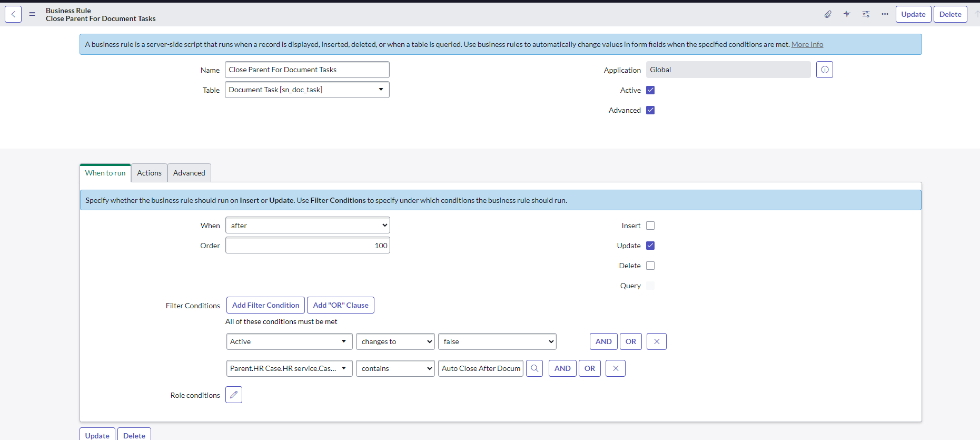
Task: Click the Application field showing Global
Action: 728,70
